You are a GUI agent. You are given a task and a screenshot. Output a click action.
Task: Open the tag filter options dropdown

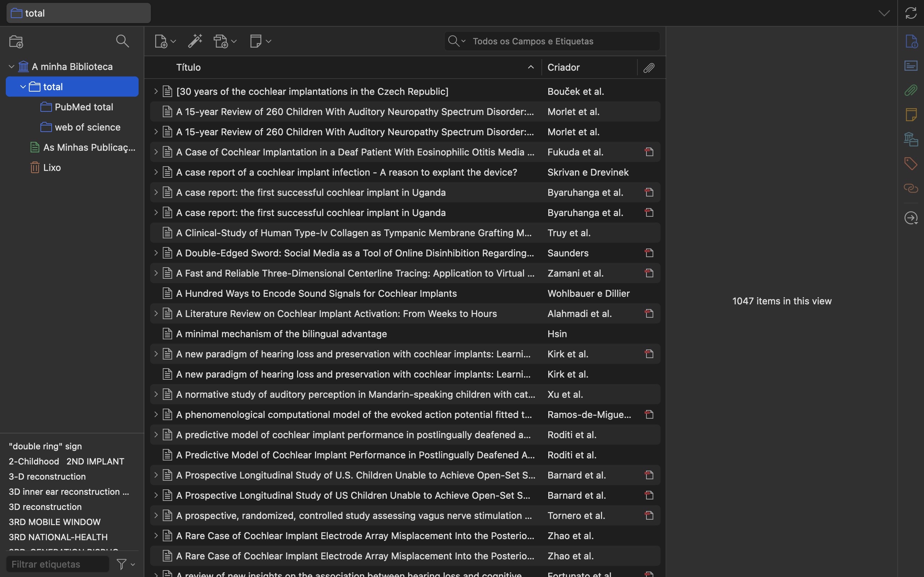[126, 564]
